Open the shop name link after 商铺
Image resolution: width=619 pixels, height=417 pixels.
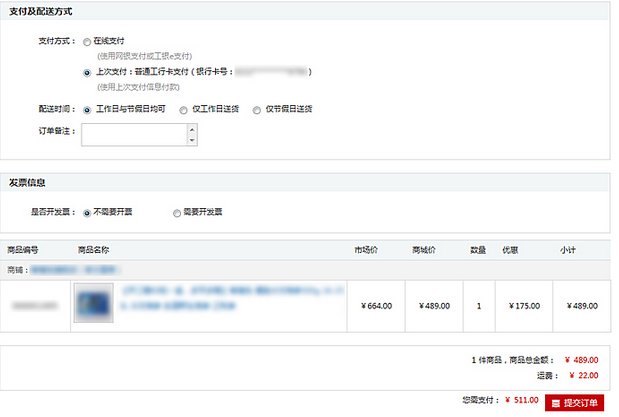coord(75,270)
